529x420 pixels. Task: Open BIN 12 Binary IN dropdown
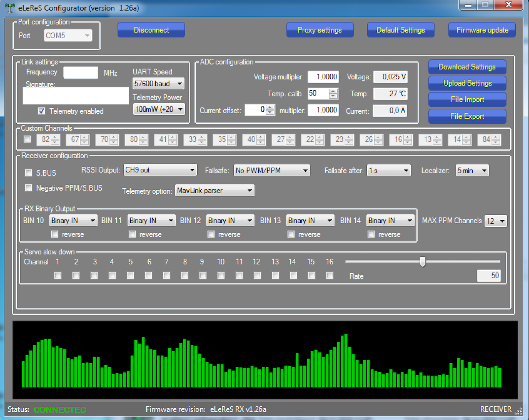(230, 220)
